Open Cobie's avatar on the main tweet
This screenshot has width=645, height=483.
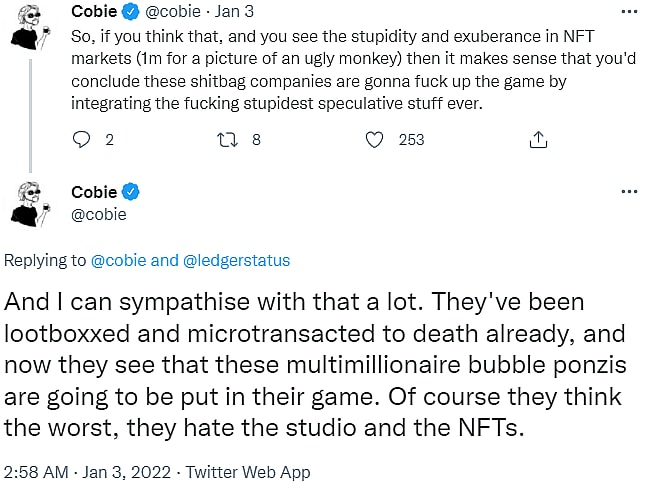33,204
